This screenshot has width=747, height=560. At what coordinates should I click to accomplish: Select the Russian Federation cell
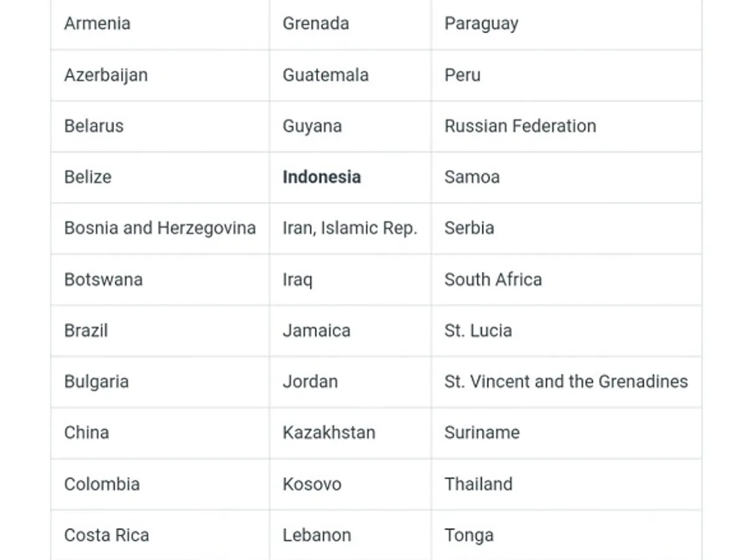point(520,126)
